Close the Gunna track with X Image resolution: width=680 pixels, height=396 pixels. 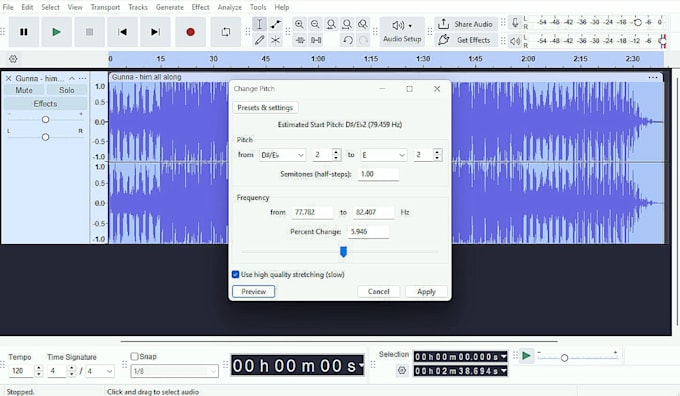tap(8, 79)
